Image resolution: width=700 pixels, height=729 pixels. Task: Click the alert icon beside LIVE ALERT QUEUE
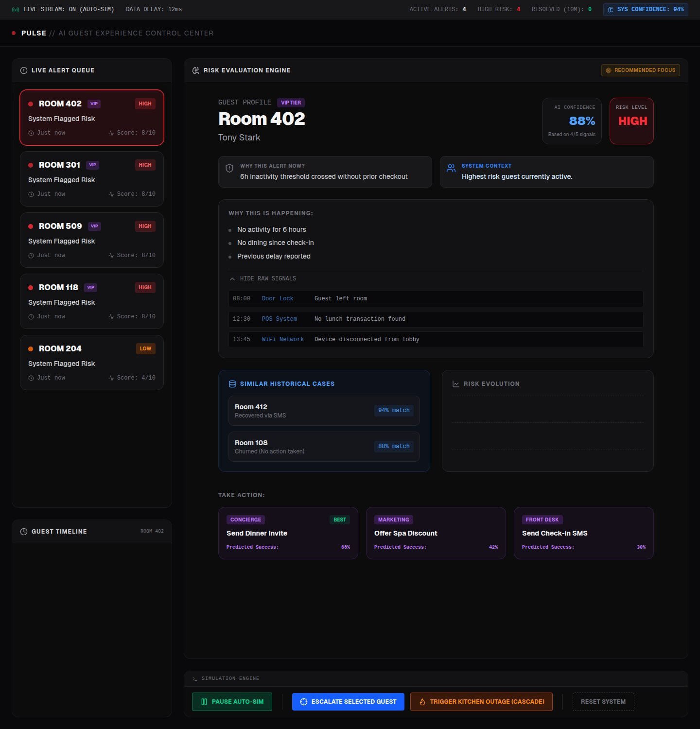(x=24, y=70)
